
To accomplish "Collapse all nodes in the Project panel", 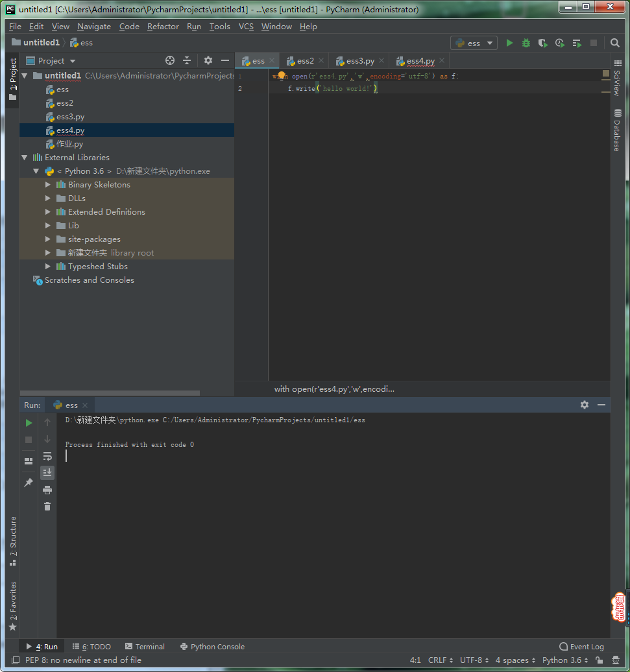I will [187, 60].
